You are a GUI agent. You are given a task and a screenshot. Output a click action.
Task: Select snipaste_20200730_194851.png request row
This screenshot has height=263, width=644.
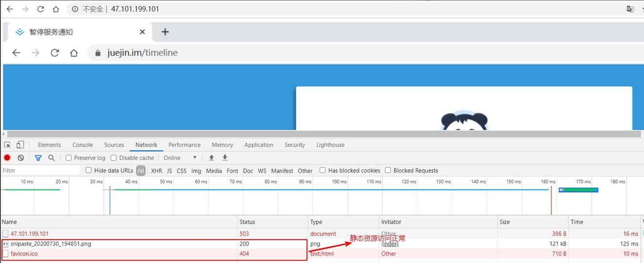click(x=51, y=244)
